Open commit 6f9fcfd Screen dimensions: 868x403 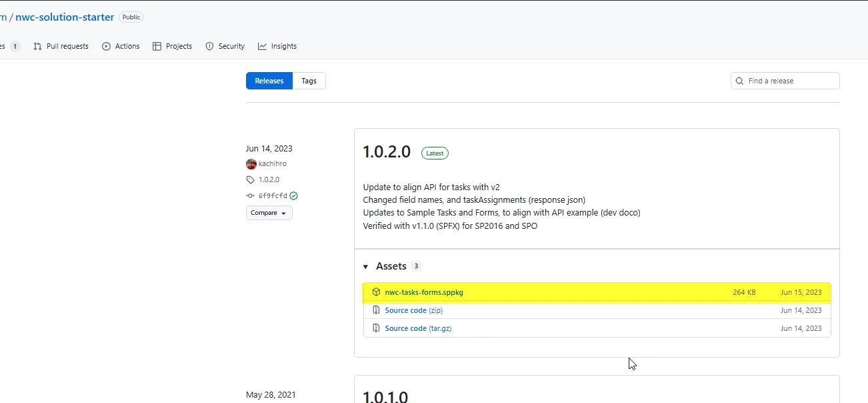coord(273,195)
